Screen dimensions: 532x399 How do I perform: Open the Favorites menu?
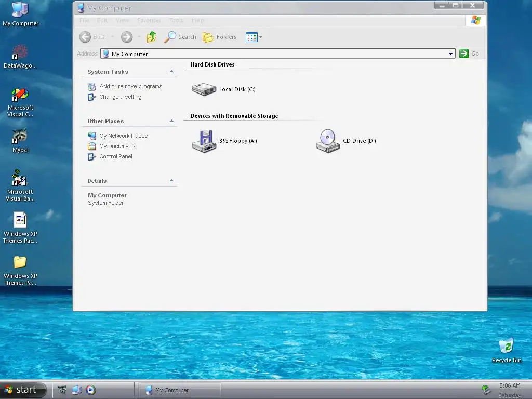149,20
